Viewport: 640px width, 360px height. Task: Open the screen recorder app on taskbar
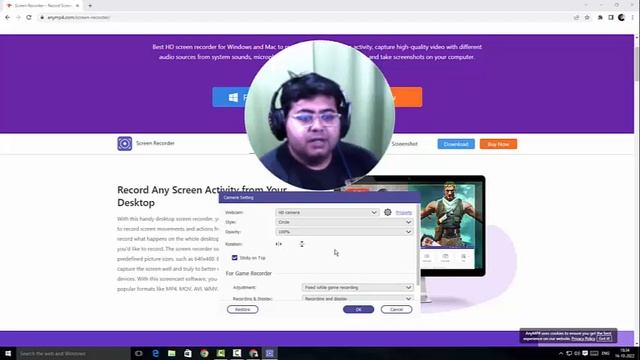[x=269, y=353]
